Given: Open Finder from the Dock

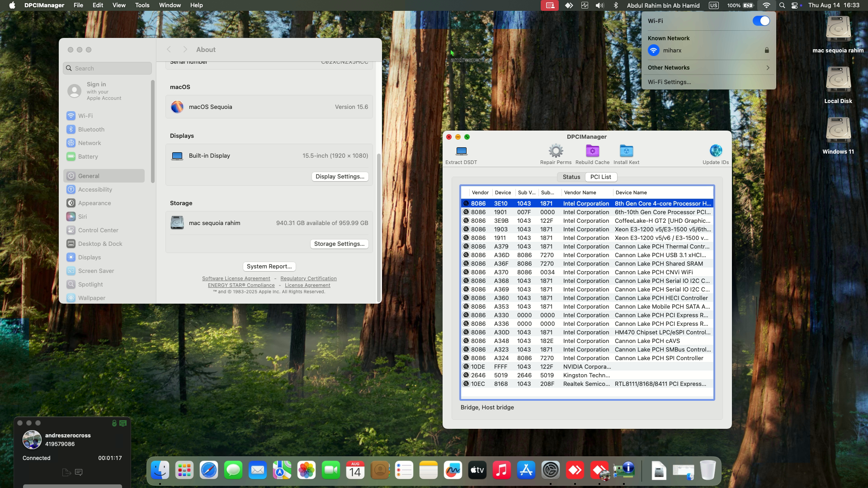Looking at the screenshot, I should pyautogui.click(x=160, y=470).
